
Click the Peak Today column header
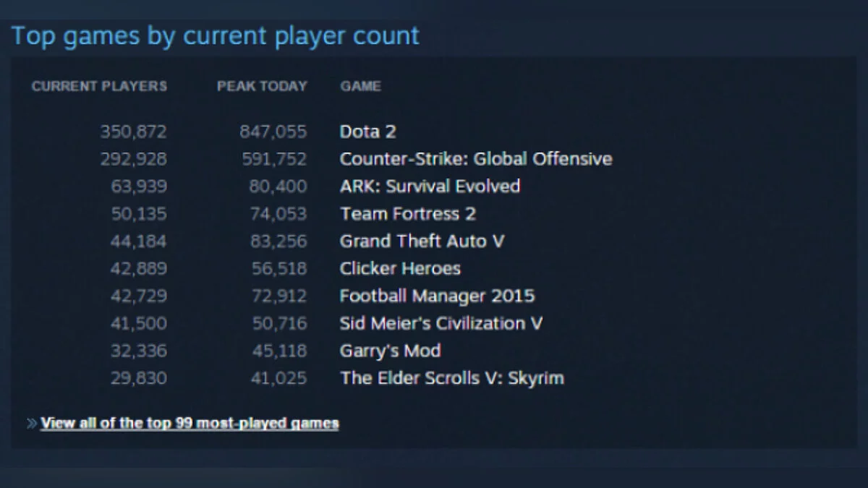(x=262, y=86)
